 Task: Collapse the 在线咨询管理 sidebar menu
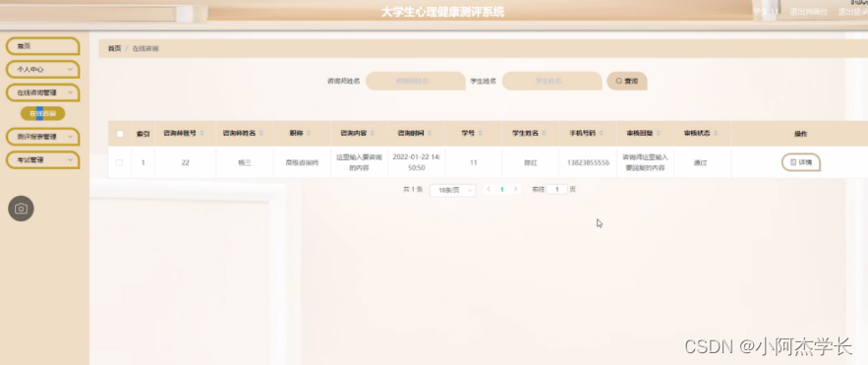click(x=42, y=92)
